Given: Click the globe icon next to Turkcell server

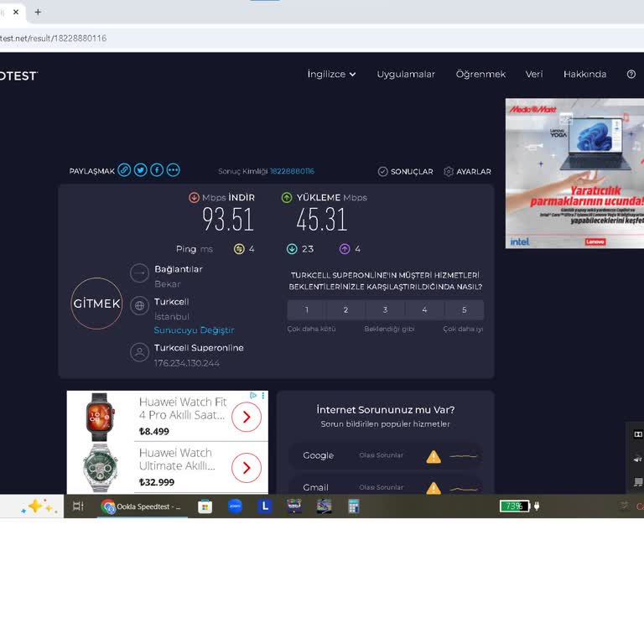Looking at the screenshot, I should click(x=139, y=306).
